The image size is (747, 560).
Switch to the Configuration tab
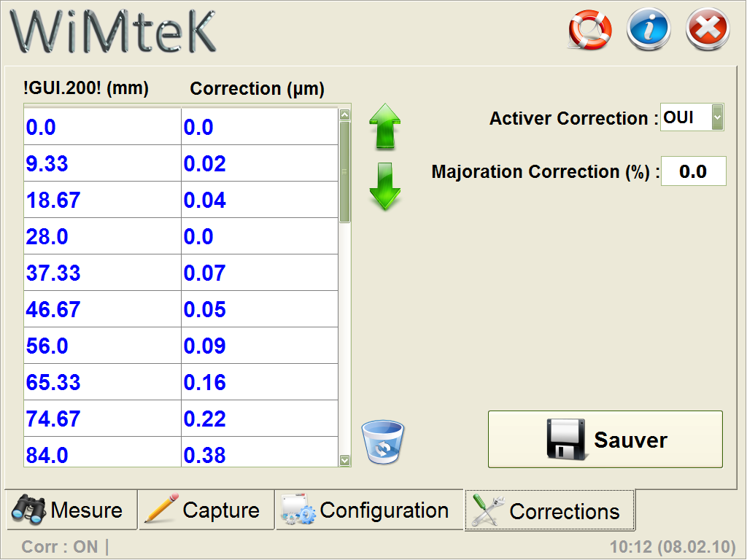coord(370,510)
